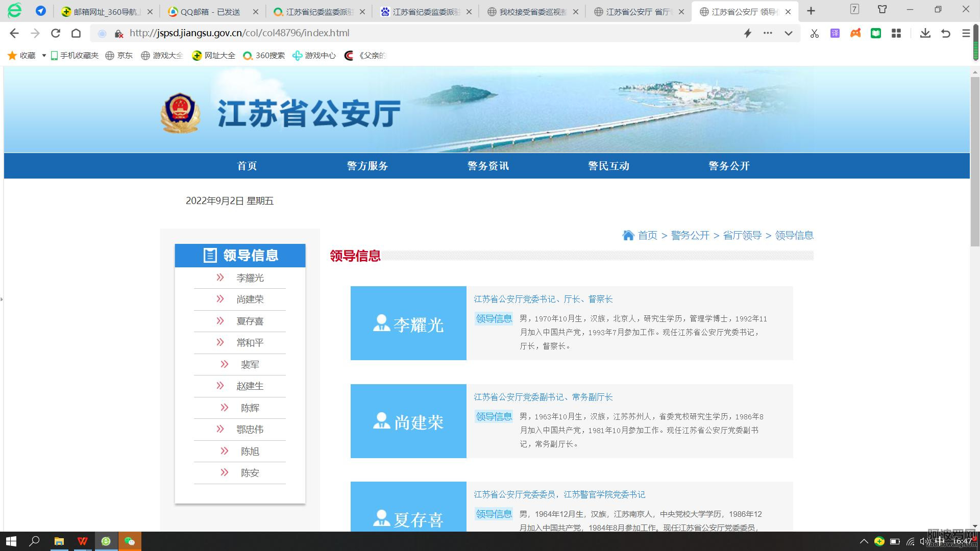Click the police badge emblem in header
This screenshot has width=980, height=551.
180,113
